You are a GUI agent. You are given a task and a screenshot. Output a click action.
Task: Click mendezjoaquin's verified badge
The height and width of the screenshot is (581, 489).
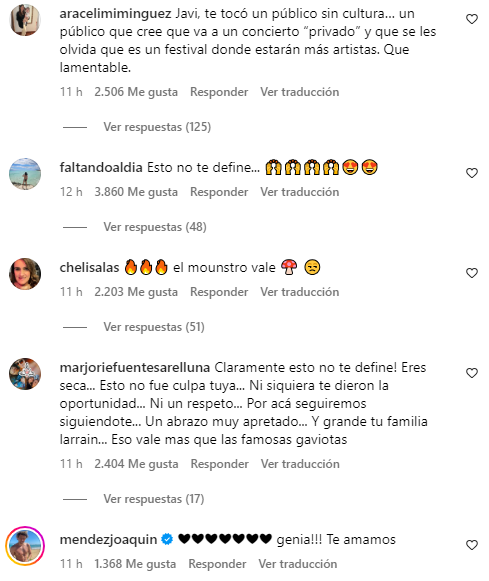click(167, 539)
